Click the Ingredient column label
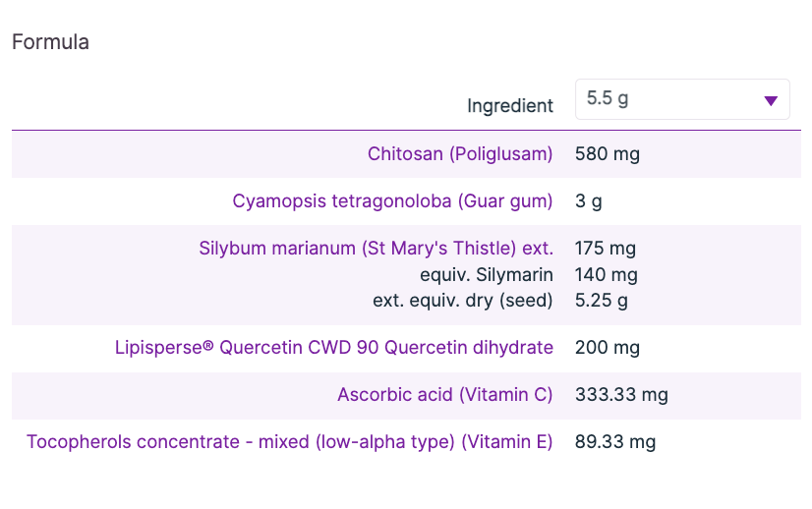The width and height of the screenshot is (812, 509). tap(509, 105)
